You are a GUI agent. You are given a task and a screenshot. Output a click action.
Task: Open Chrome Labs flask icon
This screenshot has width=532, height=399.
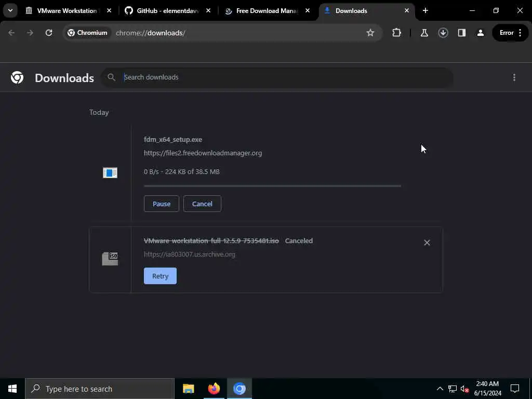(x=424, y=33)
